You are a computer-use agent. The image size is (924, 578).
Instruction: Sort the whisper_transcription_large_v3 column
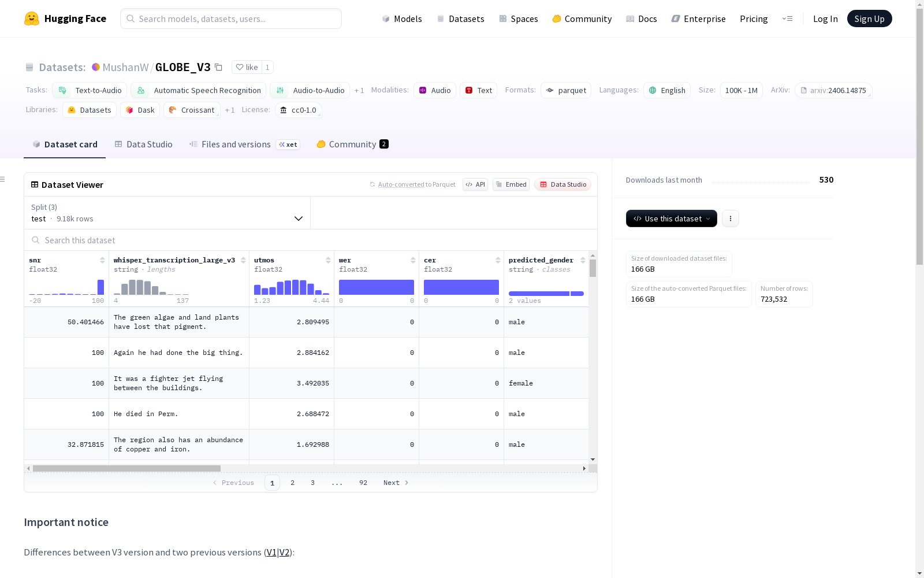tap(243, 260)
